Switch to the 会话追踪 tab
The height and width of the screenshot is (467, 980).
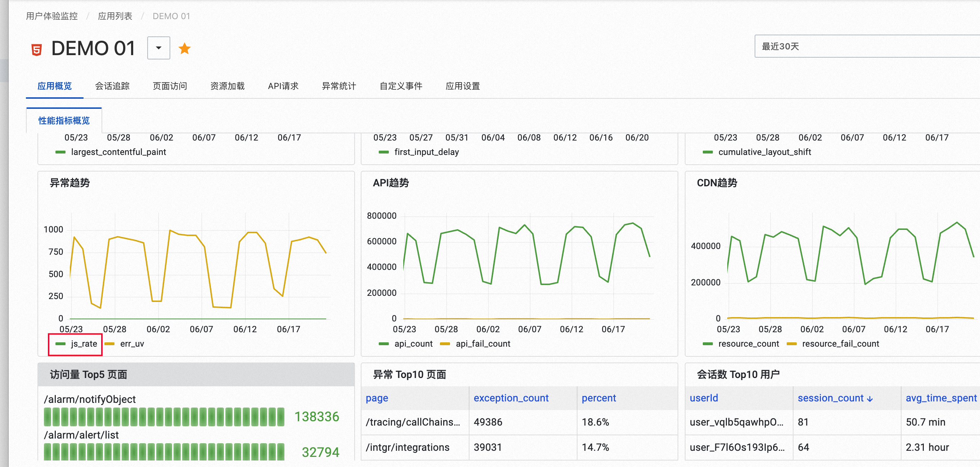pyautogui.click(x=112, y=86)
